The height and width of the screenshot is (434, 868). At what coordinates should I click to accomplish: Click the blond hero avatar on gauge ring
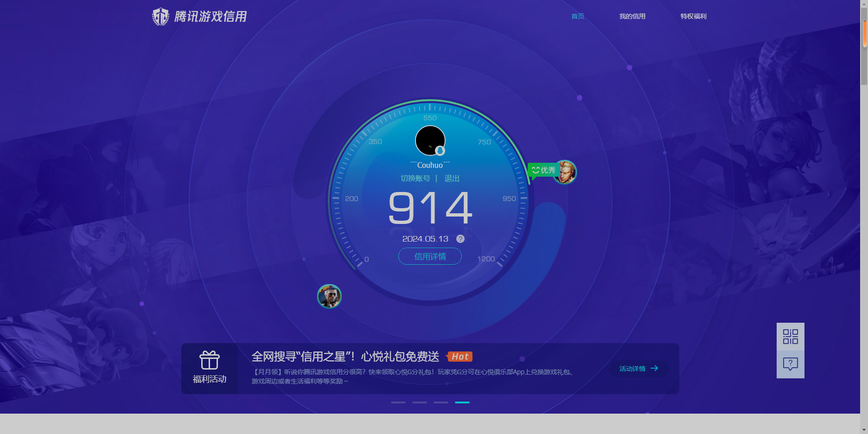(x=565, y=172)
